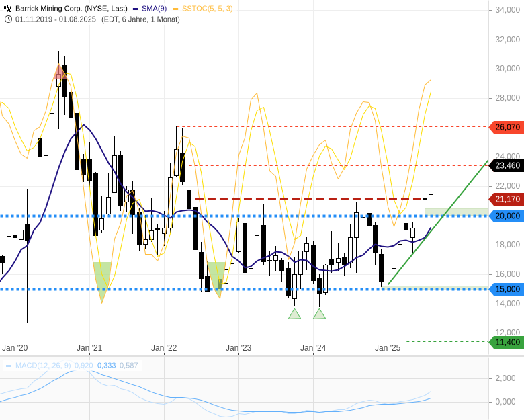Click the 16,000 price axis label
Image resolution: width=524 pixels, height=420 pixels.
tap(508, 274)
